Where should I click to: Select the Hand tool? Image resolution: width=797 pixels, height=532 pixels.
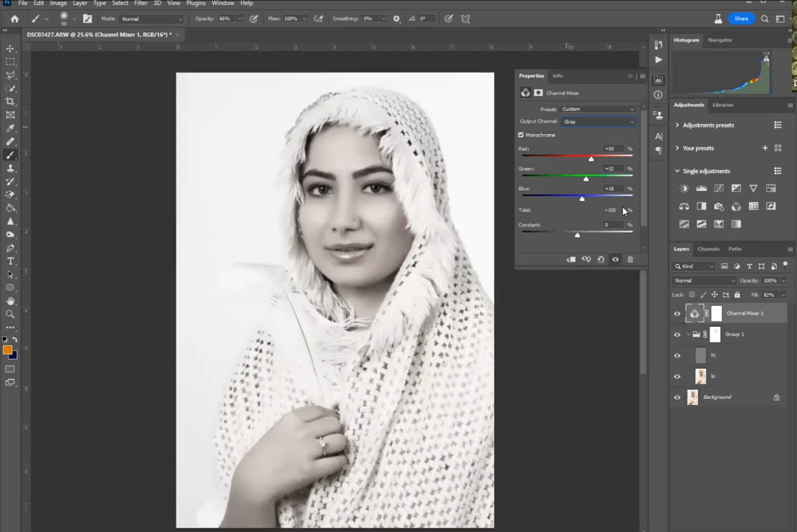click(10, 301)
